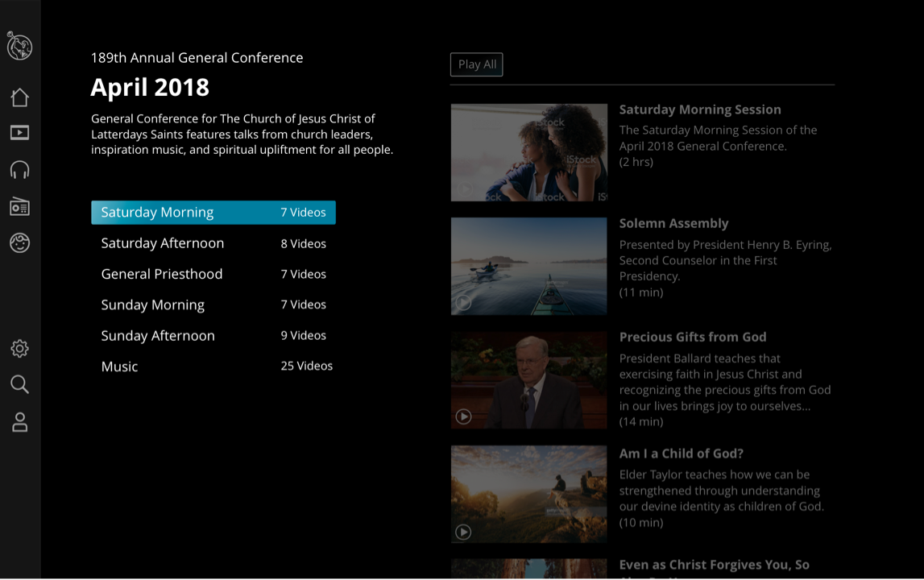Open the Solemn Assembly title
Image resolution: width=924 pixels, height=580 pixels.
[673, 223]
